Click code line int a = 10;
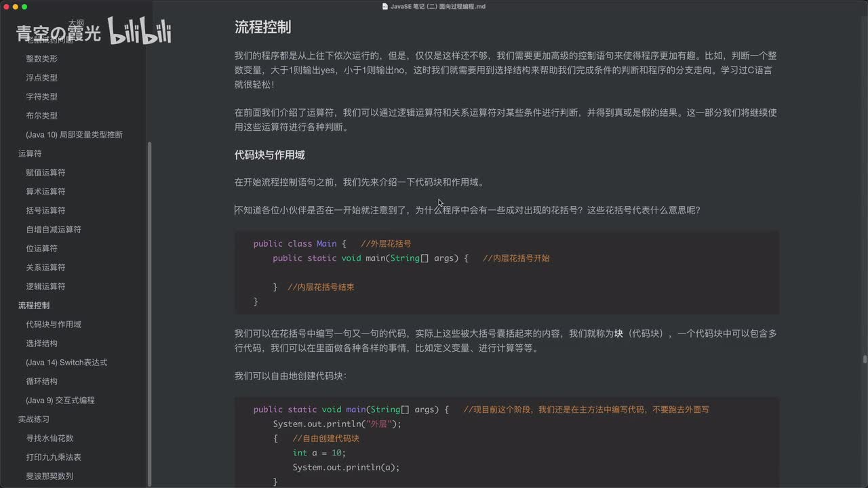This screenshot has height=488, width=868. tap(319, 453)
